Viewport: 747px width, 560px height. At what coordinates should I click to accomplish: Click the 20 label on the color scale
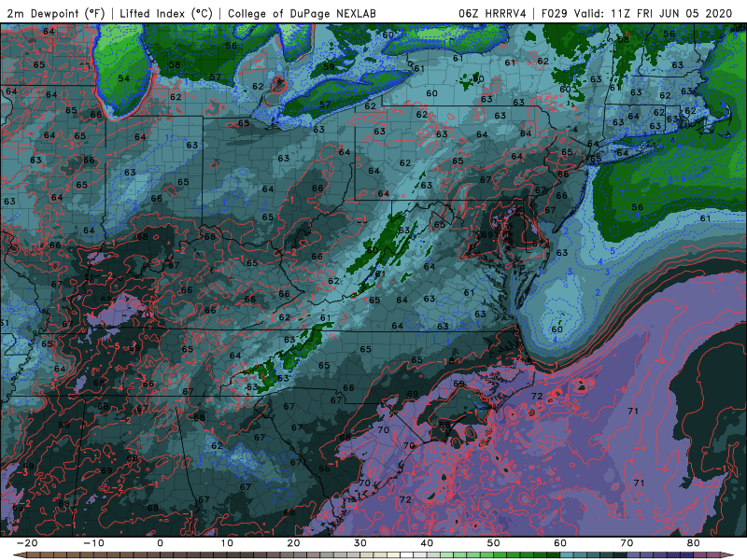[x=293, y=543]
